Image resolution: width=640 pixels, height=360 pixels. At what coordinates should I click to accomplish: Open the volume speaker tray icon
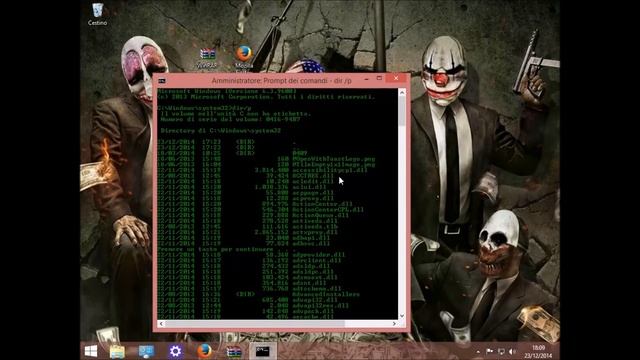[513, 351]
